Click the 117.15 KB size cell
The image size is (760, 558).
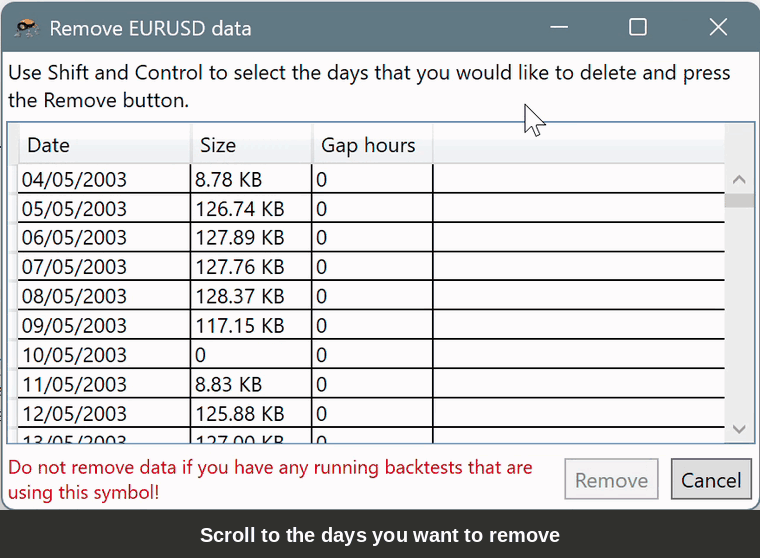[251, 325]
